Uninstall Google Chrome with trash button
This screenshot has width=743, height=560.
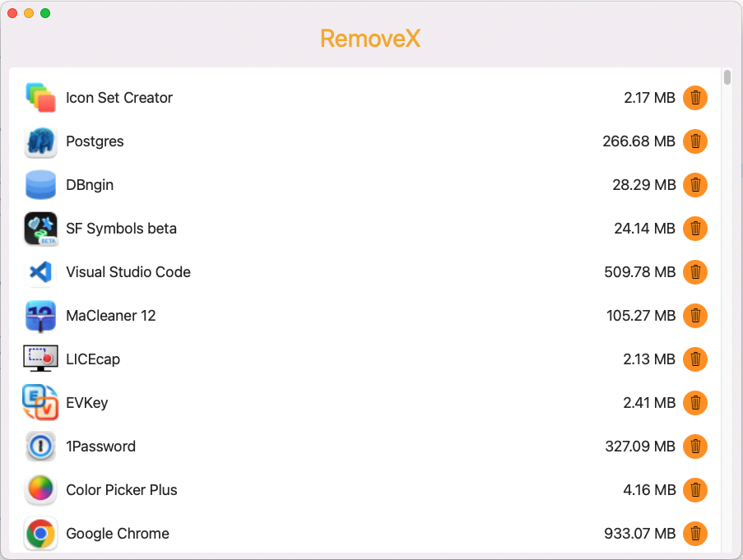[x=695, y=534]
